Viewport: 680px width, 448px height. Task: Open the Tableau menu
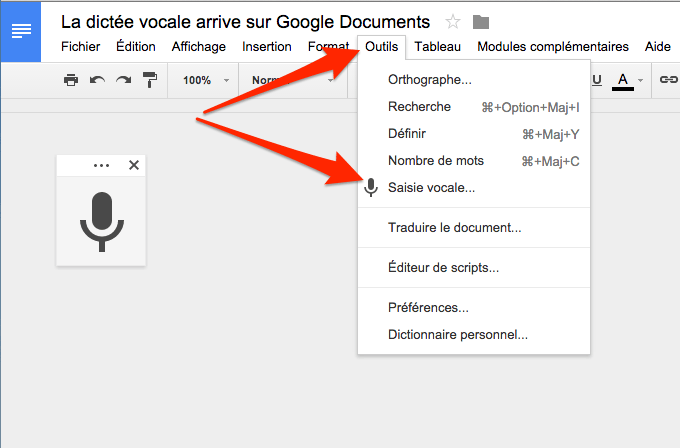coord(438,46)
